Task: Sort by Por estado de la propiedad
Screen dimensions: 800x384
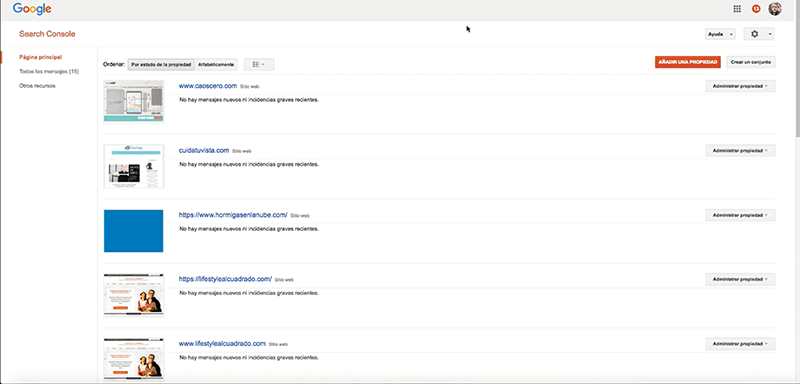Action: (x=161, y=64)
